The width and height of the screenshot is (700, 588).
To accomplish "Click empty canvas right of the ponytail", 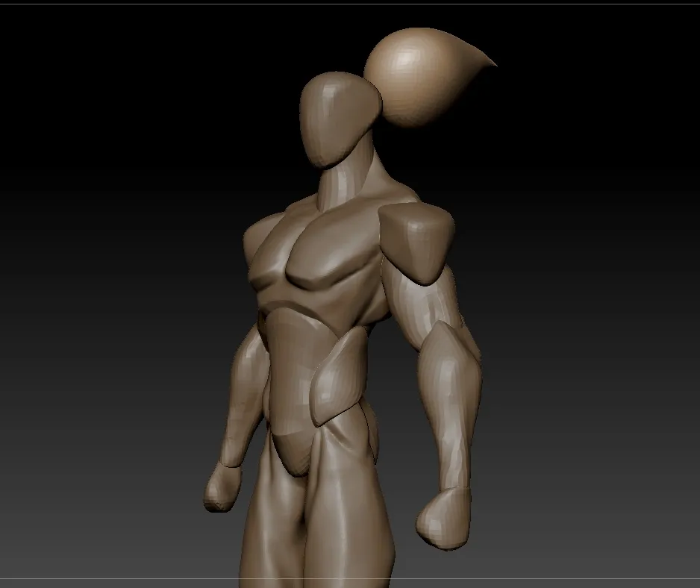I will [597, 112].
